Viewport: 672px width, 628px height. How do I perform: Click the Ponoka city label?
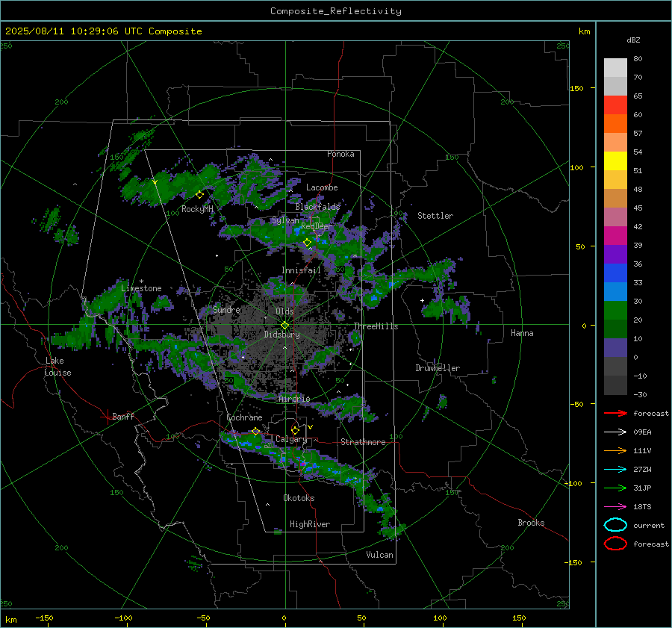[x=340, y=154]
